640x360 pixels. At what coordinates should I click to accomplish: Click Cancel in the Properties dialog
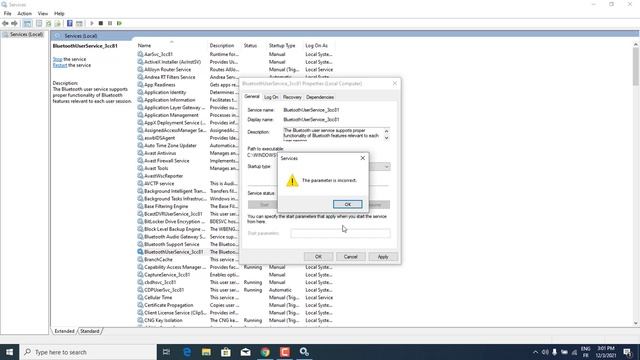click(351, 257)
